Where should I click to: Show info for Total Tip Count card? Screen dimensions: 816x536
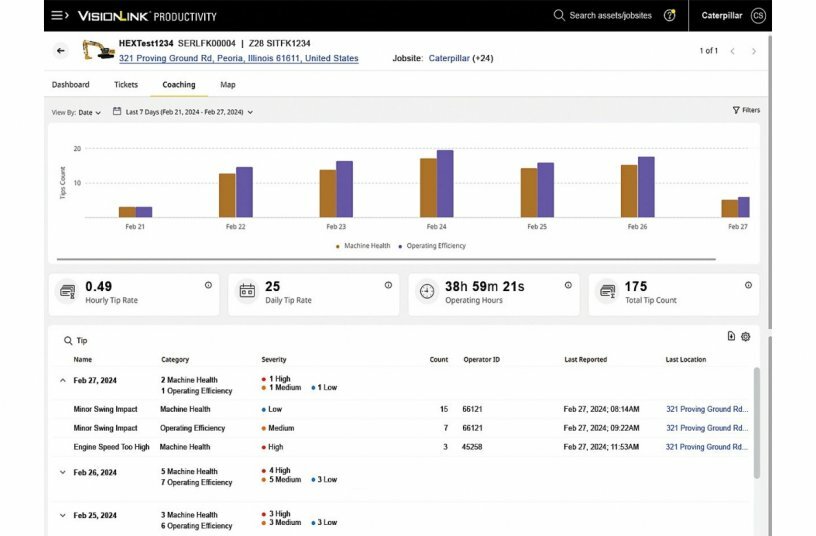748,285
